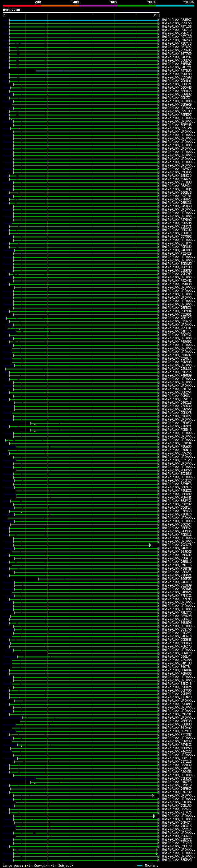Select the UniRef100_C1BKR7 label
197x868 pixels.
[x=177, y=416]
